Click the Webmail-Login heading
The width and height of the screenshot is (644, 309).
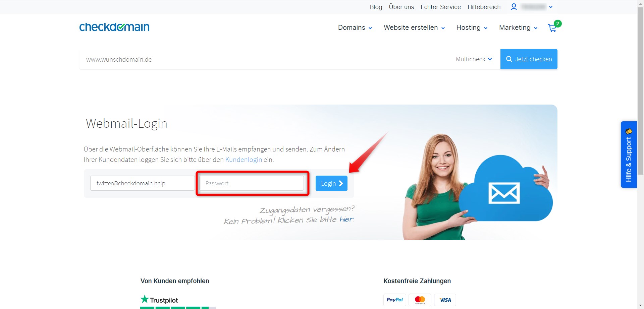[x=126, y=123]
